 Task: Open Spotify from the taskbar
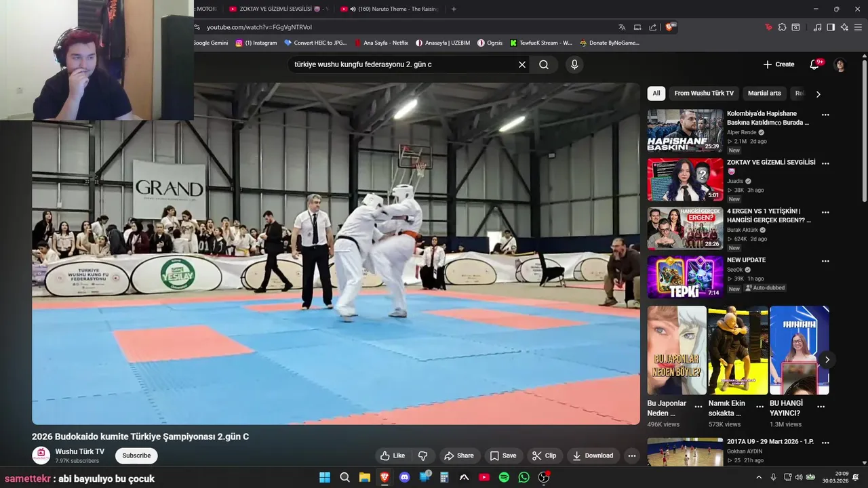(504, 477)
